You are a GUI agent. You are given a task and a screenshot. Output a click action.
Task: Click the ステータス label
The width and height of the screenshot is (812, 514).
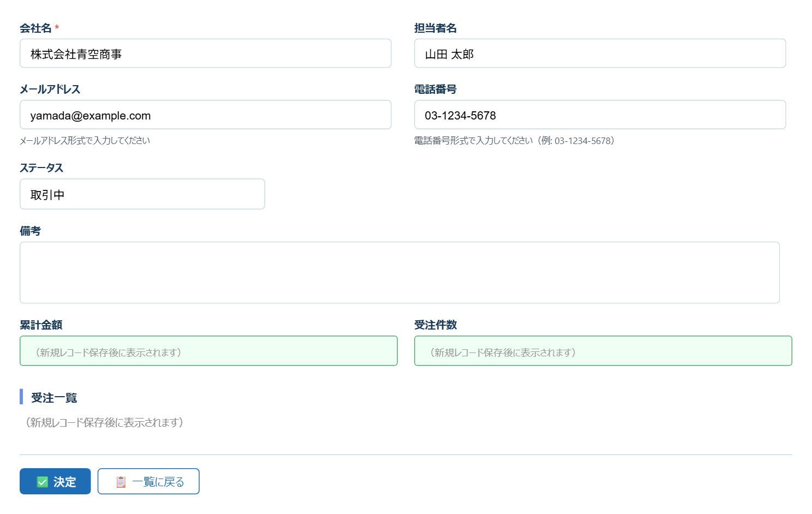click(41, 168)
